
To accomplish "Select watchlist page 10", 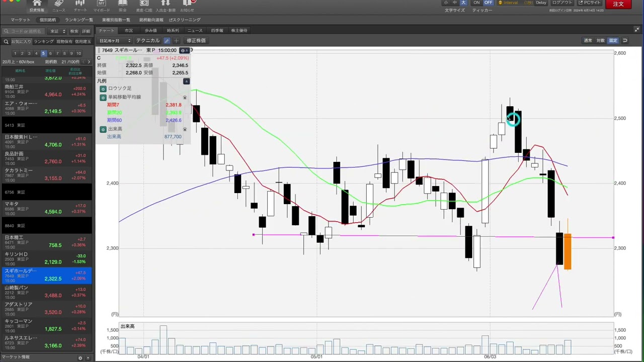I will (78, 53).
